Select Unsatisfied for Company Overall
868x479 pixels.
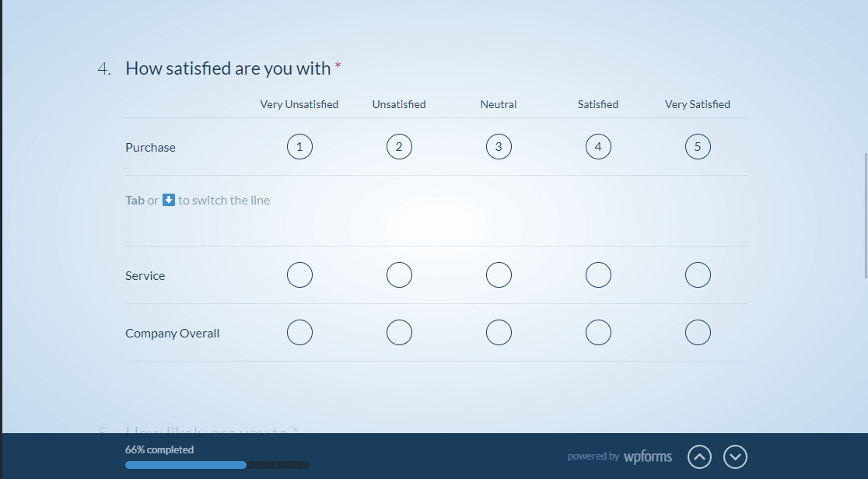[399, 333]
